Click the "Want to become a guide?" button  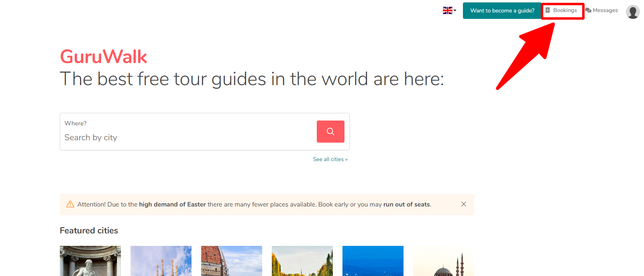tap(502, 11)
